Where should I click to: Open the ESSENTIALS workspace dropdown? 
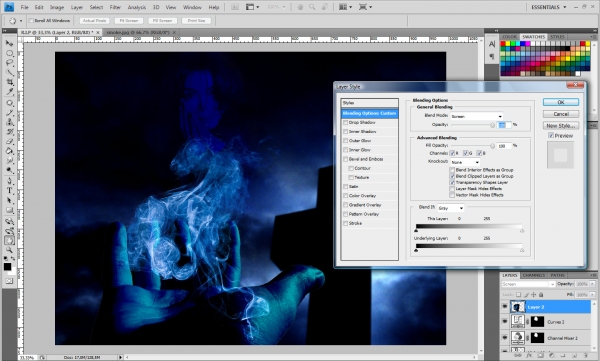click(x=549, y=7)
